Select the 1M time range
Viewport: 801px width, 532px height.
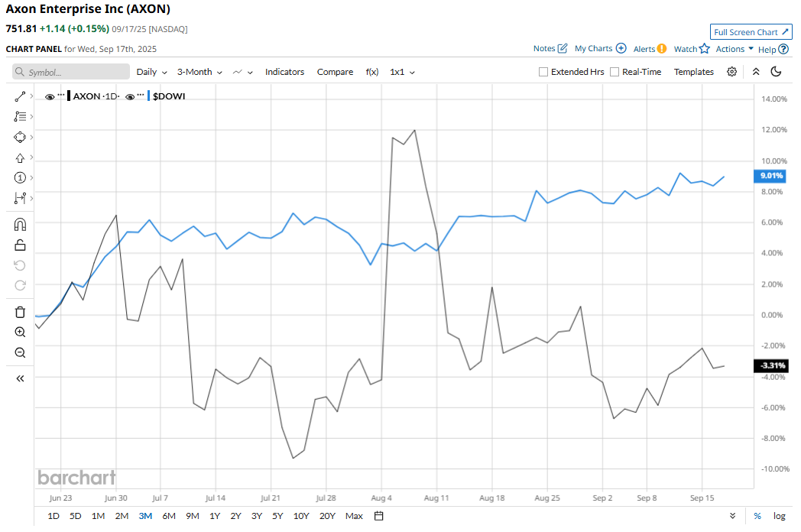(x=98, y=516)
